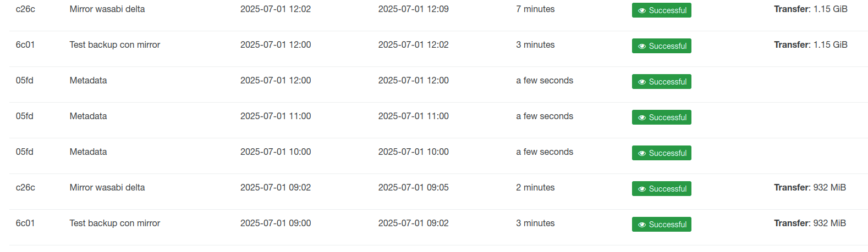Click eye icon in c26c 09:02 Successful badge
The image size is (868, 252).
[x=642, y=189]
